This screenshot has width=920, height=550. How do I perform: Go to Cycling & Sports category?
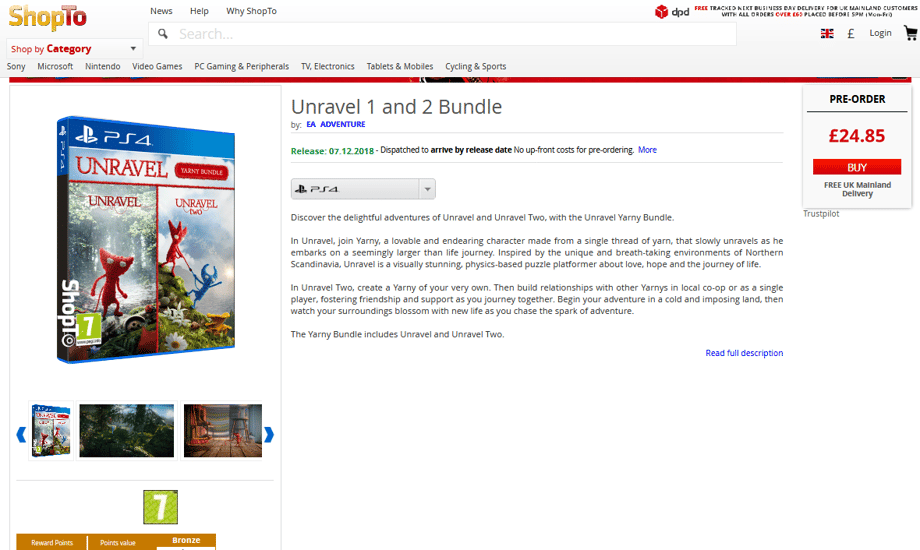pos(476,66)
